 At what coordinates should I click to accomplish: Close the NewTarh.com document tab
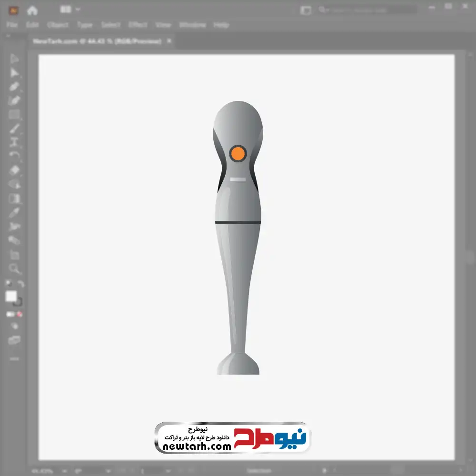click(x=168, y=41)
